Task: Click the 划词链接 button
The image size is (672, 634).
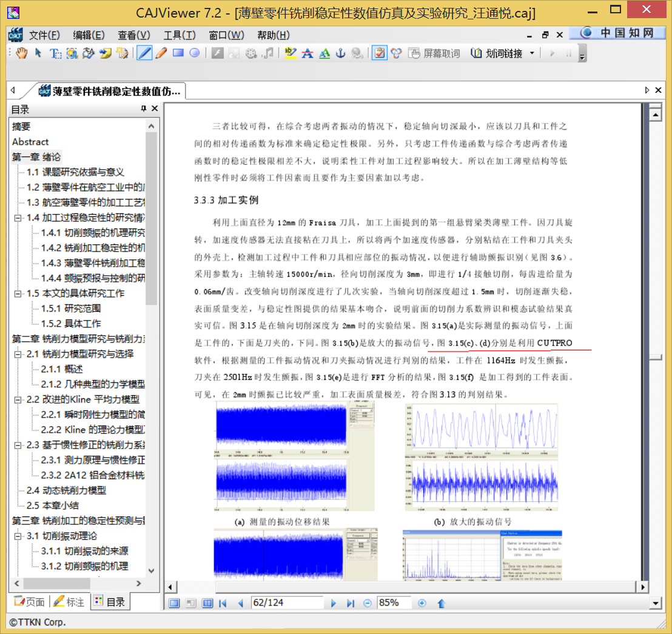Action: tap(496, 53)
